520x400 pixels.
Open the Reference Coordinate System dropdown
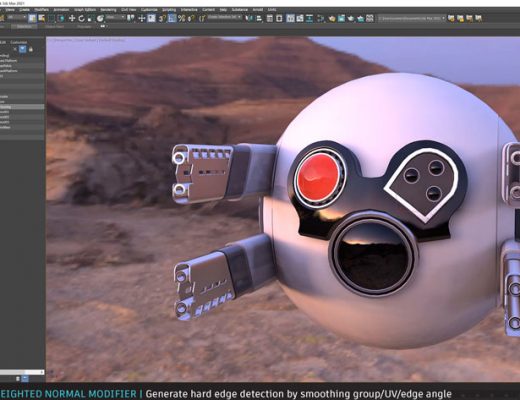(116, 17)
